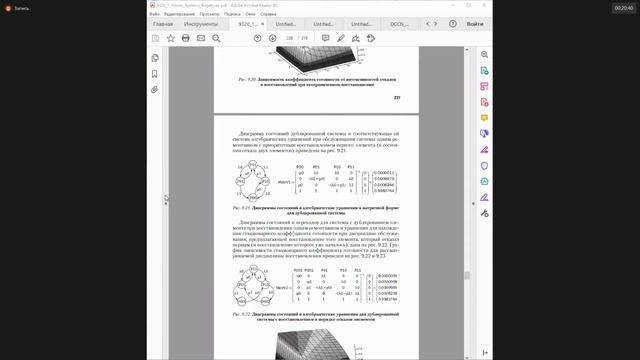The height and width of the screenshot is (360, 640).
Task: Expand the right tools pane at bottom
Action: (x=485, y=352)
